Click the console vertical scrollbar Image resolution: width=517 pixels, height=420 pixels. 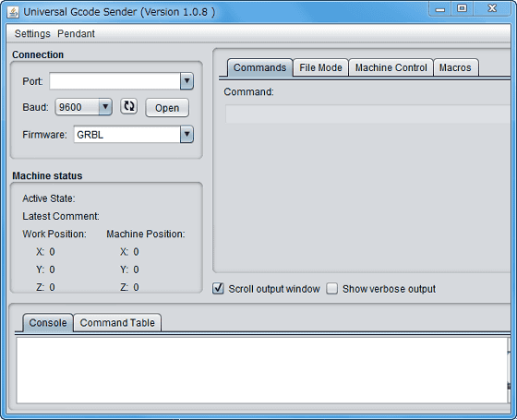click(x=509, y=370)
